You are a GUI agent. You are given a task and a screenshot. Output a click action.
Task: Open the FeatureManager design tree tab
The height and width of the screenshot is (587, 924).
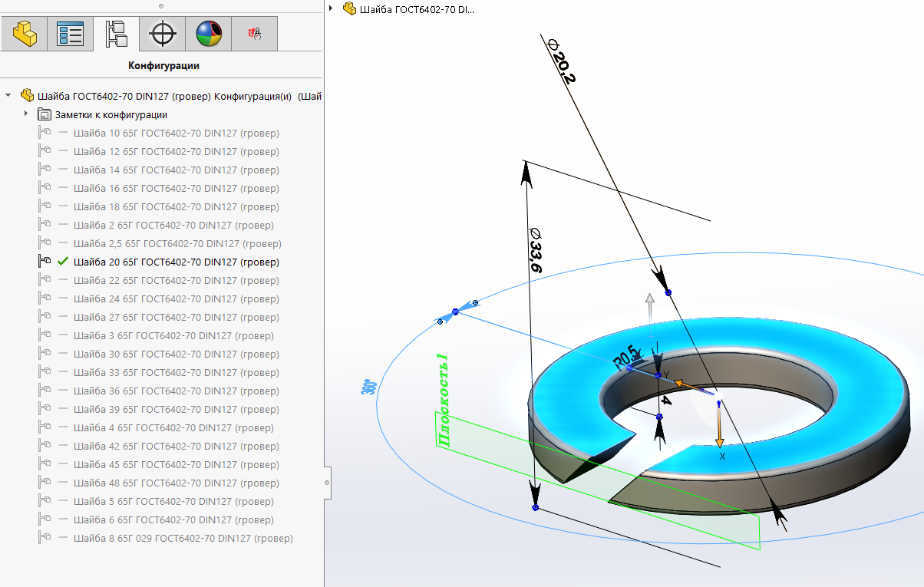(x=25, y=34)
